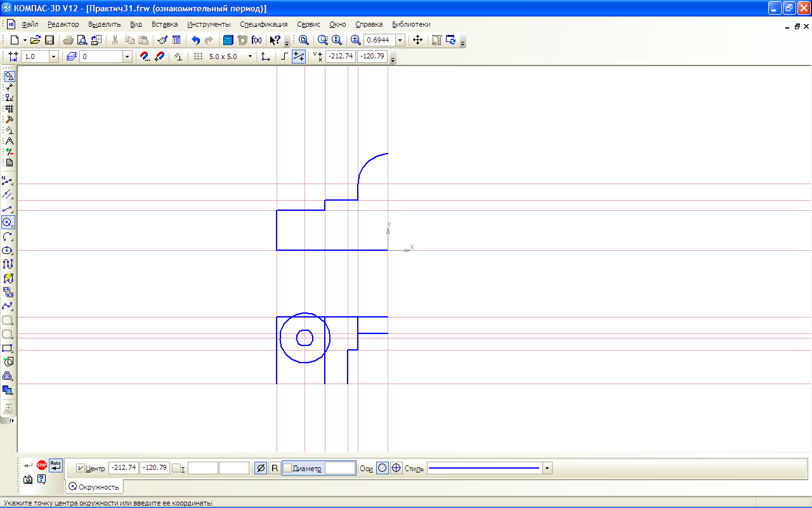Select the Окружность tab
Viewport: 812px width, 508px height.
tap(95, 487)
